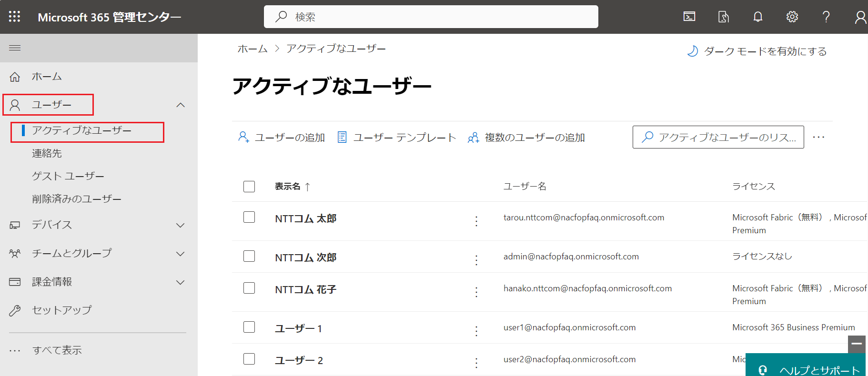This screenshot has height=376, width=868.
Task: Click the ユーザー名 column header
Action: [525, 186]
